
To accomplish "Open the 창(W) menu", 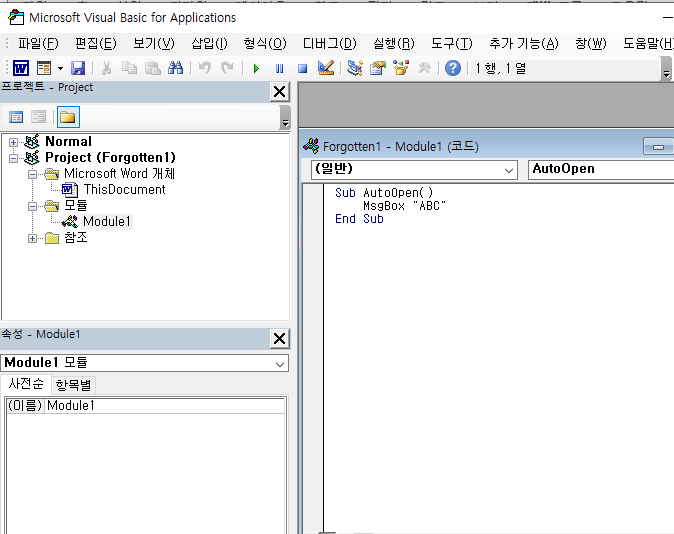I will (x=591, y=43).
